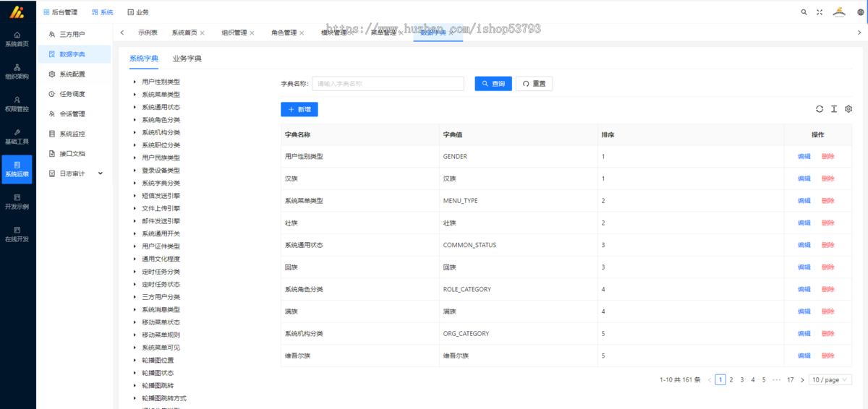Go to page 2 of the table
This screenshot has width=868, height=409.
click(x=731, y=379)
